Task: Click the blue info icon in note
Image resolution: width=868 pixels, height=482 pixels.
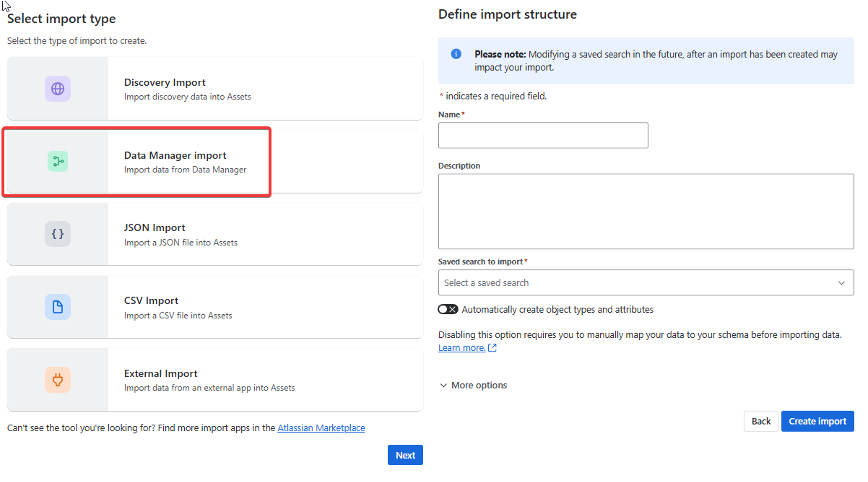Action: pyautogui.click(x=456, y=54)
